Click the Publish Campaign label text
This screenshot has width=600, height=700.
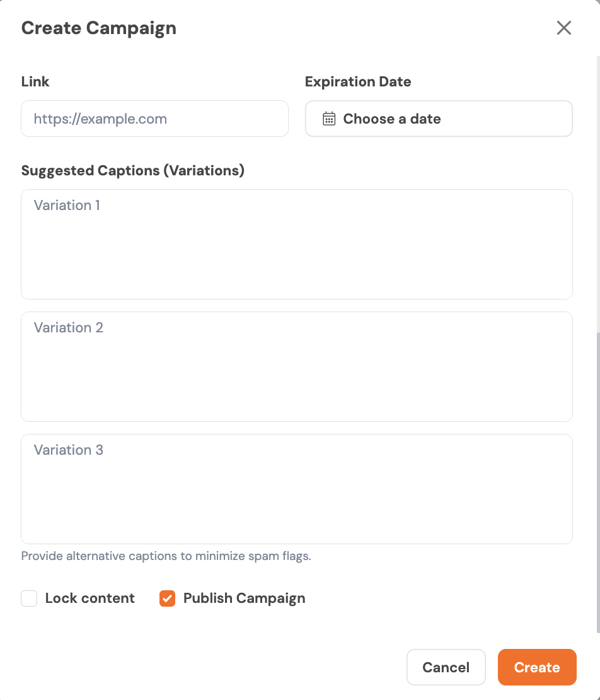pos(244,598)
